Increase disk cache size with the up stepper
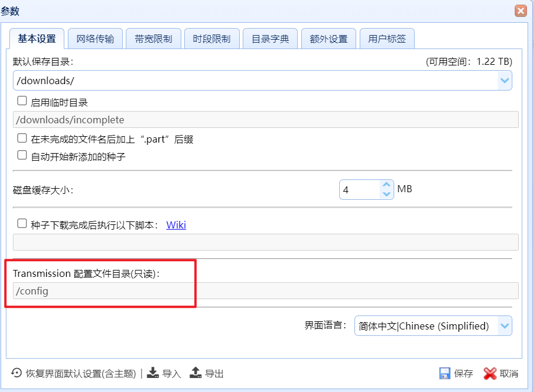 pos(387,184)
